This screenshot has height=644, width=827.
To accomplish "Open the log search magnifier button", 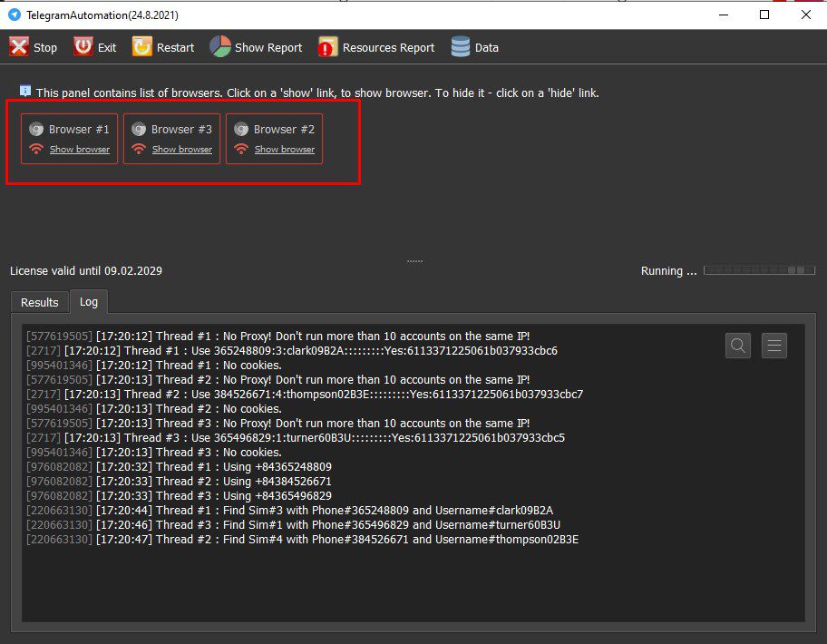I will (738, 346).
